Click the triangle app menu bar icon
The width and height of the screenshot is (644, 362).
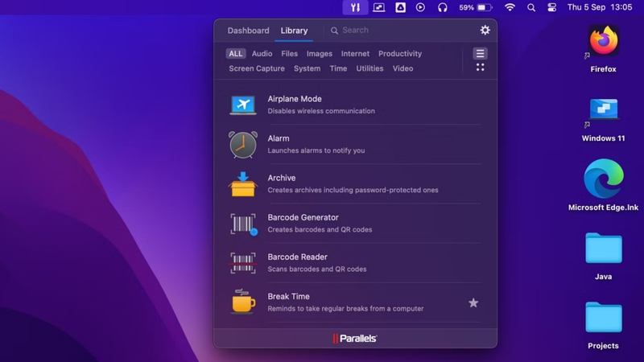point(400,7)
